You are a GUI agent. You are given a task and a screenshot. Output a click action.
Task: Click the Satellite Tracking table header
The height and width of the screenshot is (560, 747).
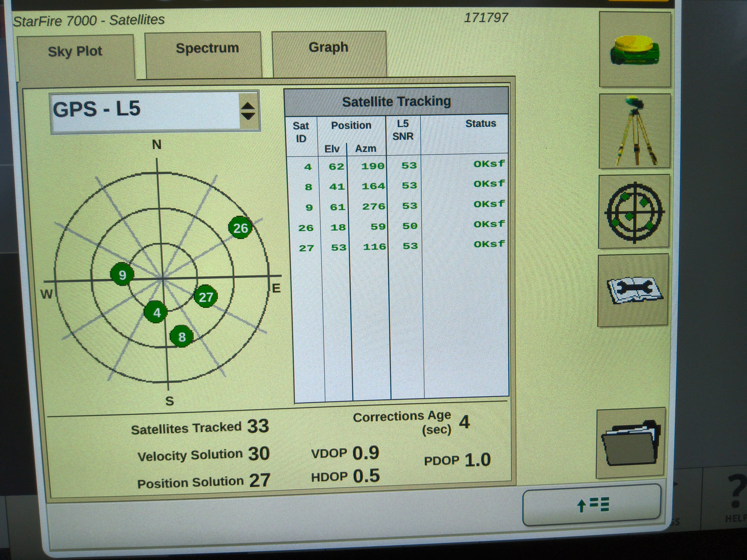397,101
